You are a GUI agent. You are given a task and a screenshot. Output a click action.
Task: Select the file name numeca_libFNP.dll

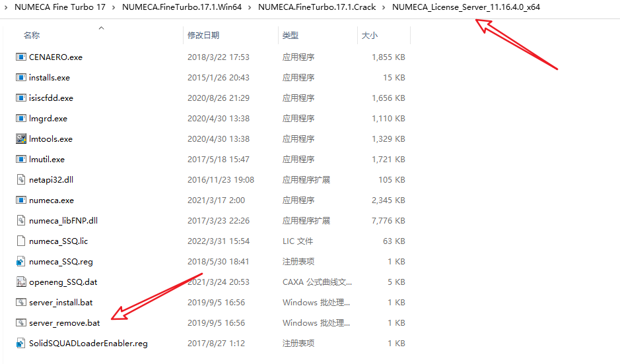(x=63, y=221)
